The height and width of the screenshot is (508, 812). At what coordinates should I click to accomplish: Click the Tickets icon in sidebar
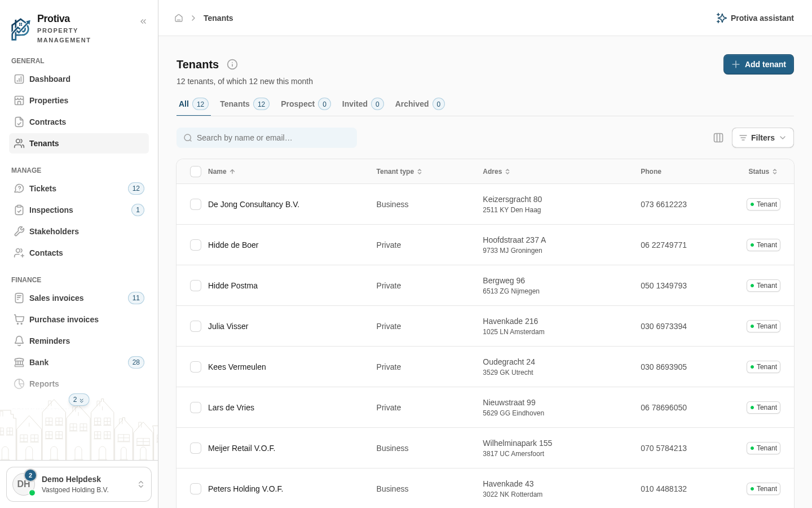coord(19,189)
